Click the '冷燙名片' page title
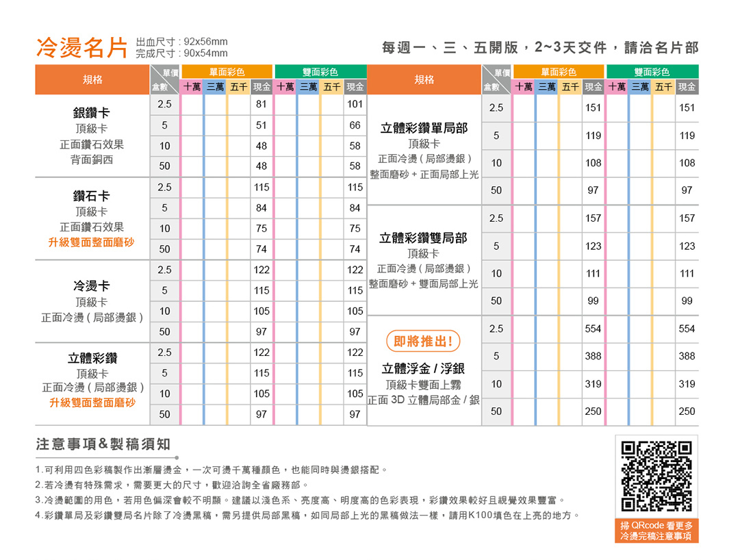 click(x=82, y=47)
